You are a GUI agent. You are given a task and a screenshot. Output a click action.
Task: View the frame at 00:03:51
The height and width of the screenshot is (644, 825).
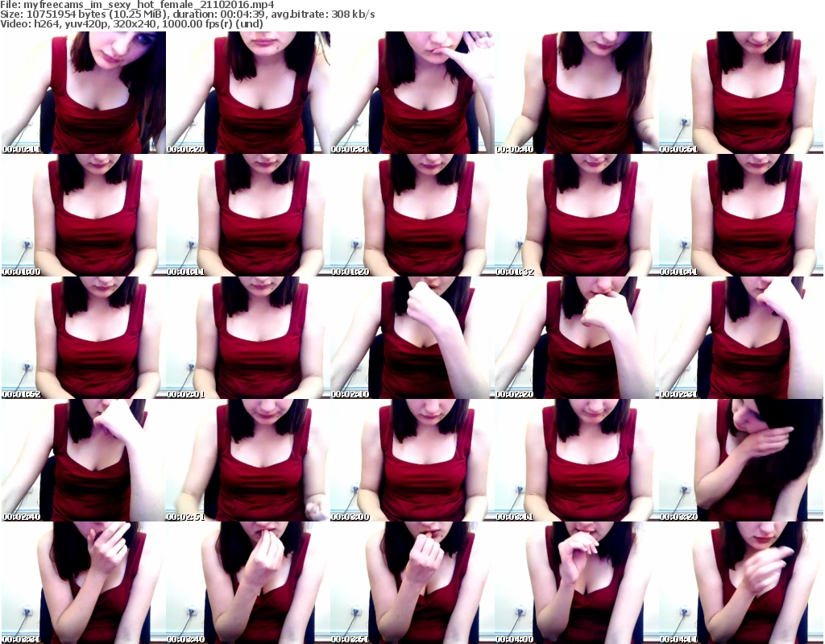click(412, 583)
